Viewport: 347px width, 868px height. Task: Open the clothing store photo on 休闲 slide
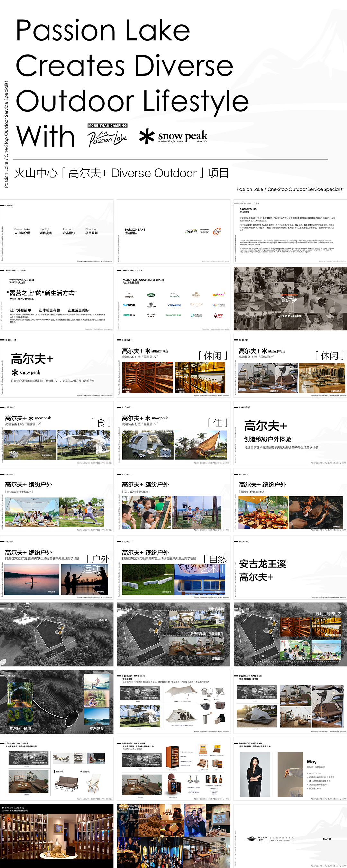click(x=322, y=378)
